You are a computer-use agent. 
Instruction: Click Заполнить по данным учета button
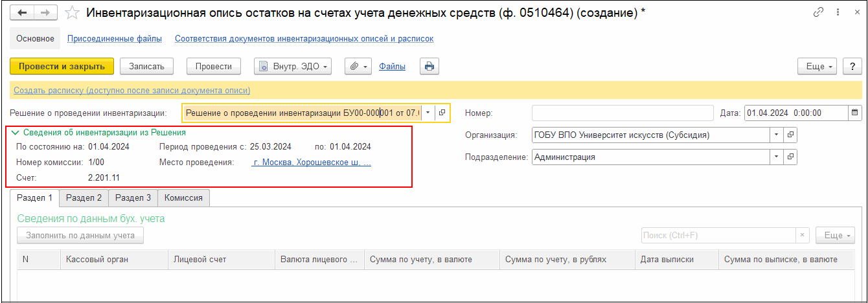pyautogui.click(x=80, y=236)
